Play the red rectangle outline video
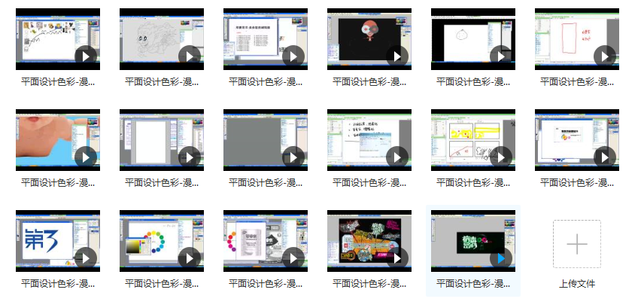 tap(605, 56)
